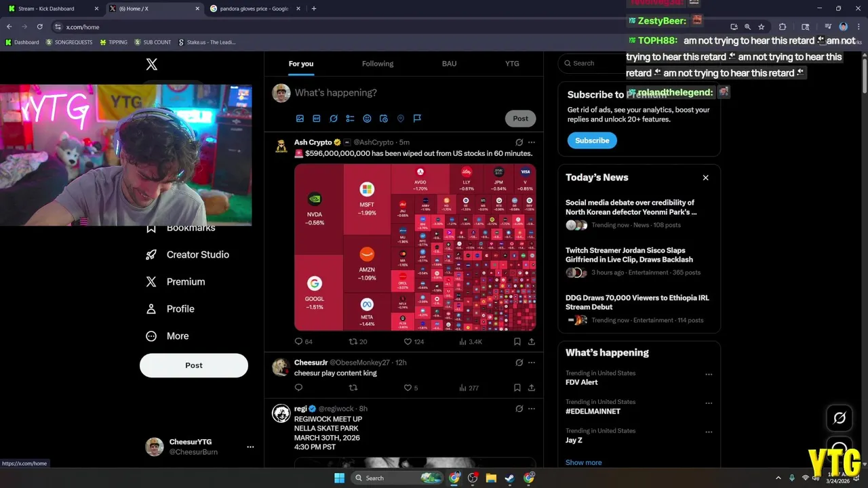This screenshot has height=488, width=868.
Task: Click the white Post button in the sidebar
Action: [194, 365]
